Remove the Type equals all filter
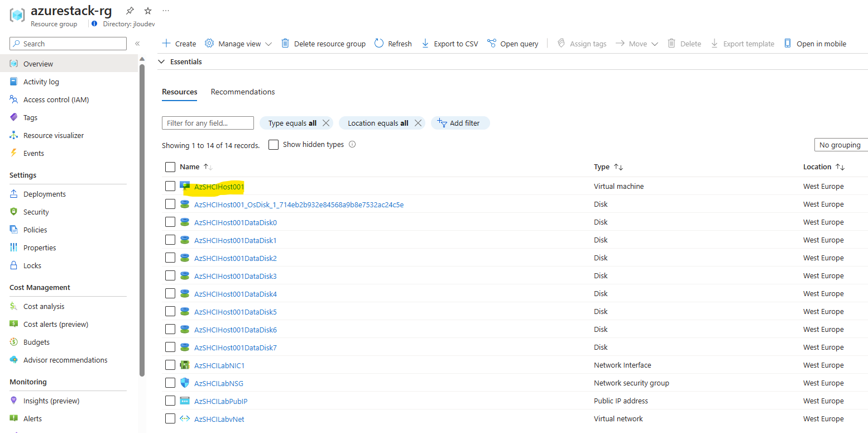The image size is (868, 433). tap(327, 123)
